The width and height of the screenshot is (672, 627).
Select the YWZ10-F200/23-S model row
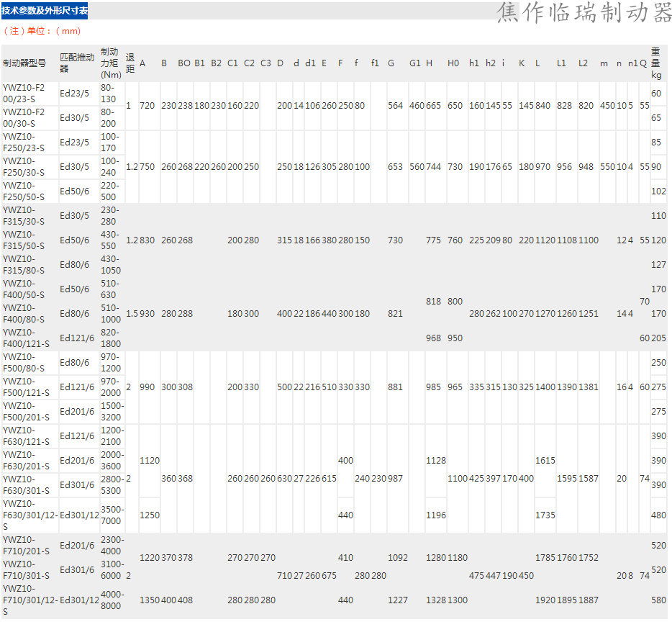[24, 94]
